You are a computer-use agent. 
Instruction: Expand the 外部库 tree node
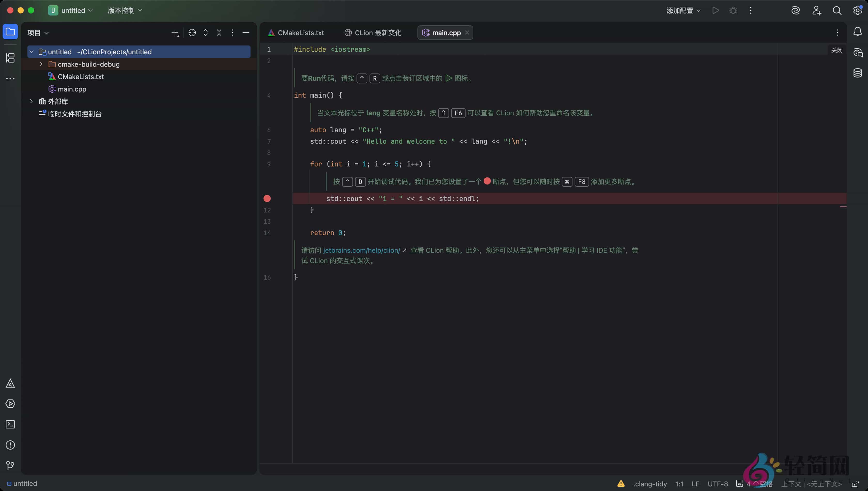31,101
